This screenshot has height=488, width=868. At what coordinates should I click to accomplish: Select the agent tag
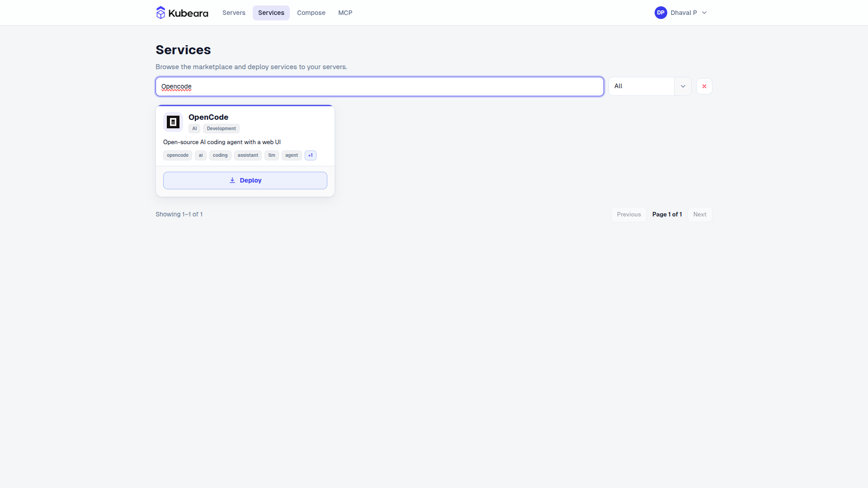click(292, 155)
